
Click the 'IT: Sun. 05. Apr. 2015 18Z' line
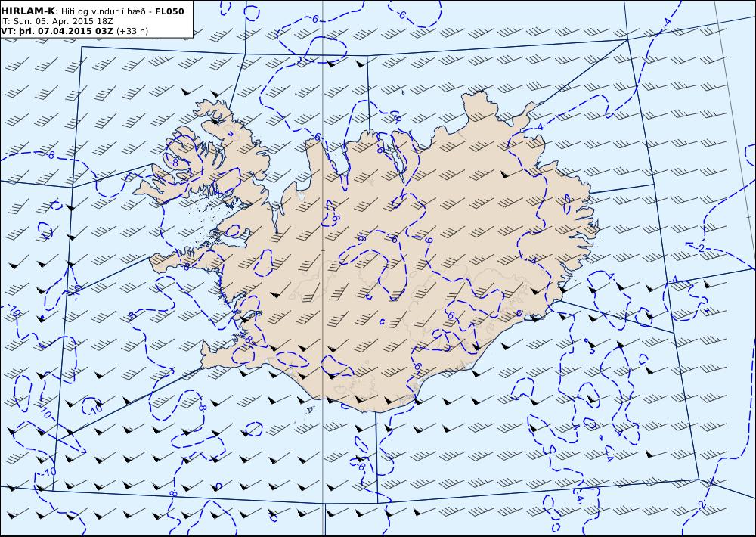[x=57, y=21]
